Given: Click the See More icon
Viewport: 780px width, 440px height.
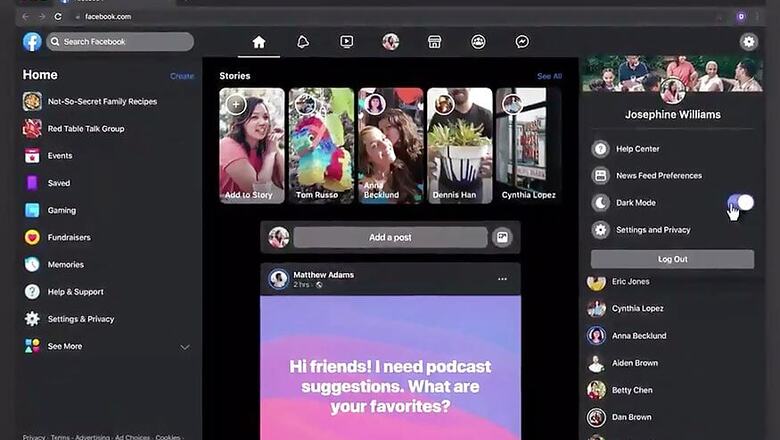Looking at the screenshot, I should (x=32, y=346).
